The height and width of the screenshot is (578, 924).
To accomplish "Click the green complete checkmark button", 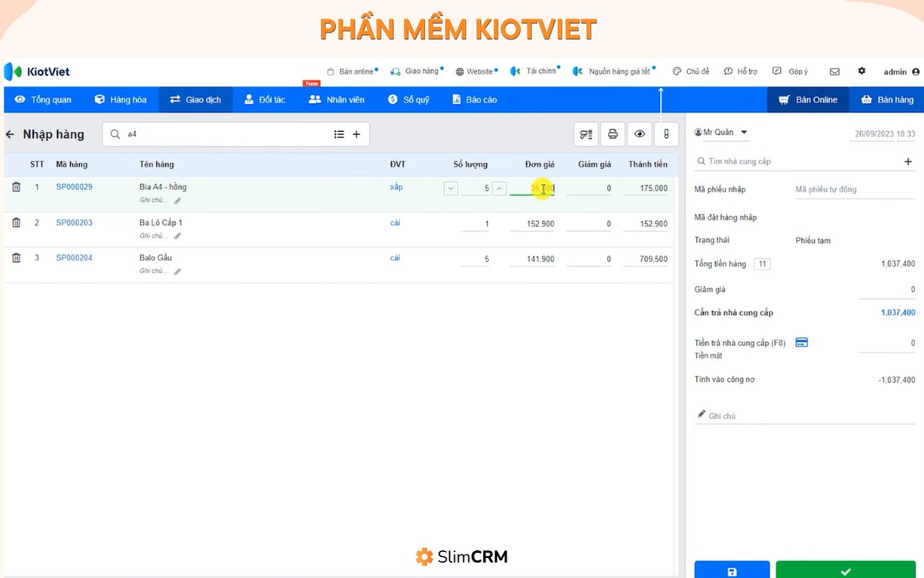I will 846,570.
